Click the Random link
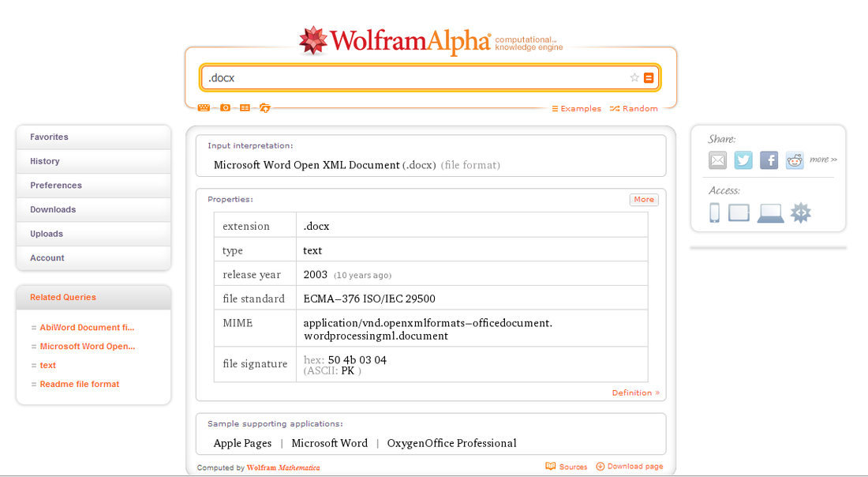 tap(634, 108)
